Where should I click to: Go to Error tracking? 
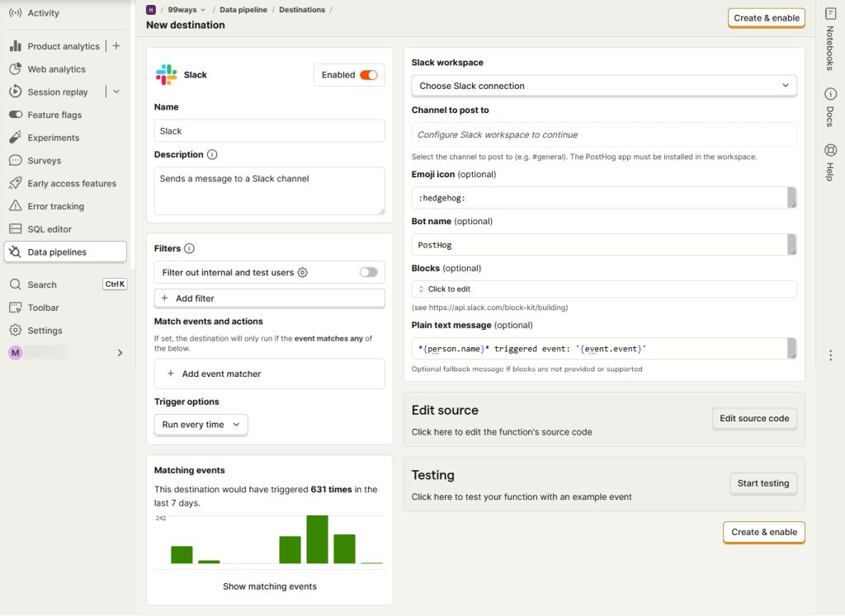click(x=55, y=206)
